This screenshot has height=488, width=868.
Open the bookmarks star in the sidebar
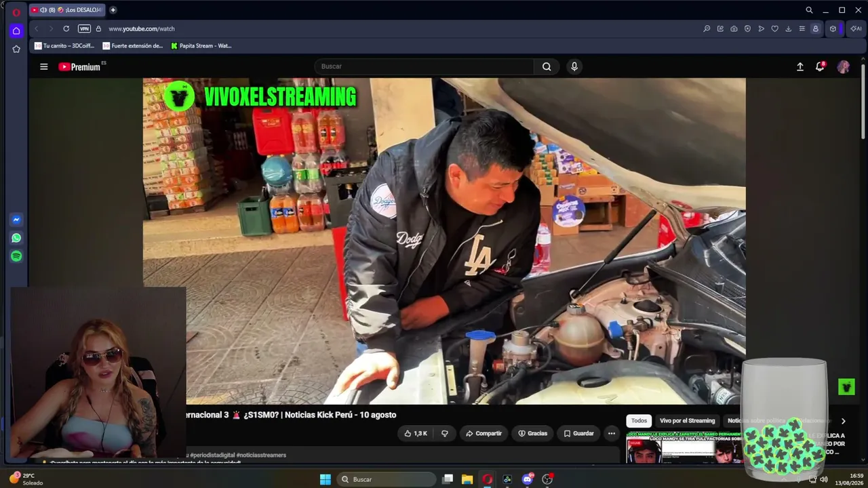(x=16, y=49)
